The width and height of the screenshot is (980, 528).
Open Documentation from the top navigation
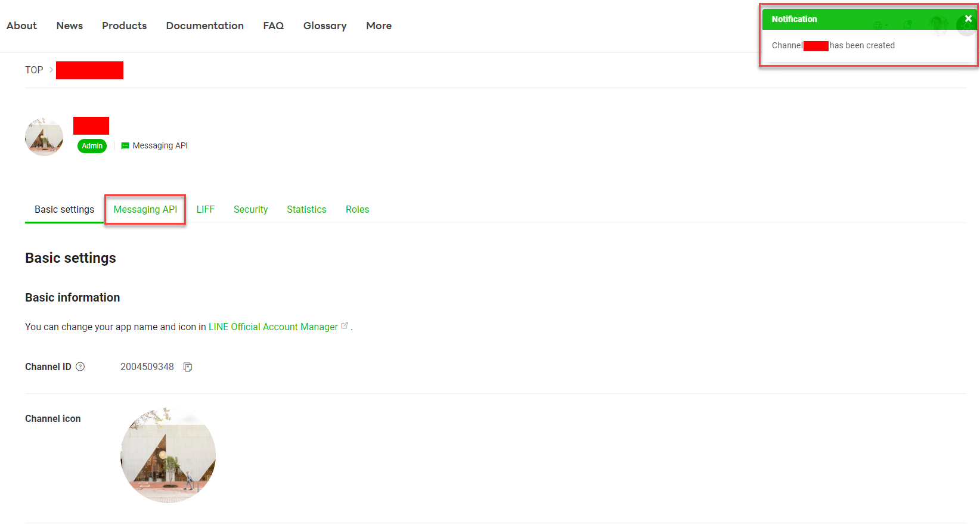pos(204,26)
